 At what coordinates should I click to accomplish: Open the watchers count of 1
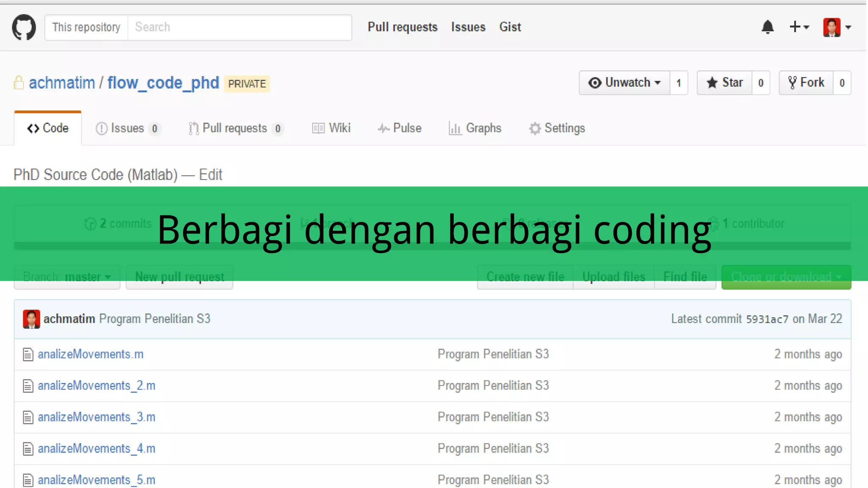point(679,83)
